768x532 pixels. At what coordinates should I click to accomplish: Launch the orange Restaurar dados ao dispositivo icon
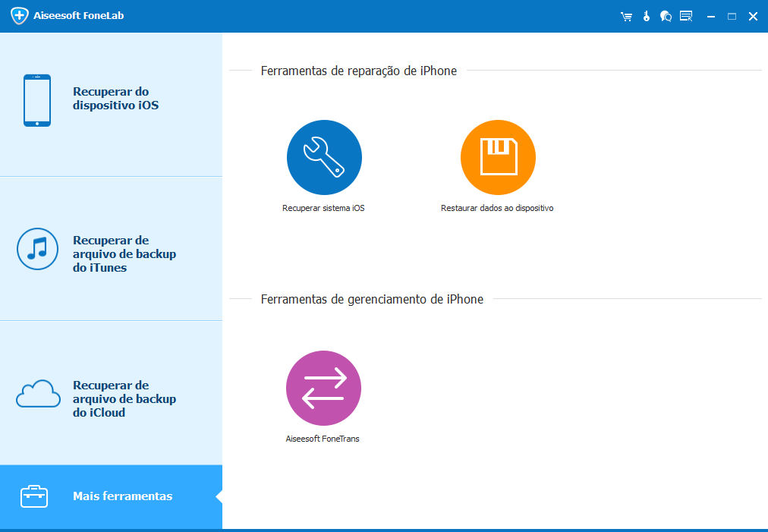click(498, 157)
